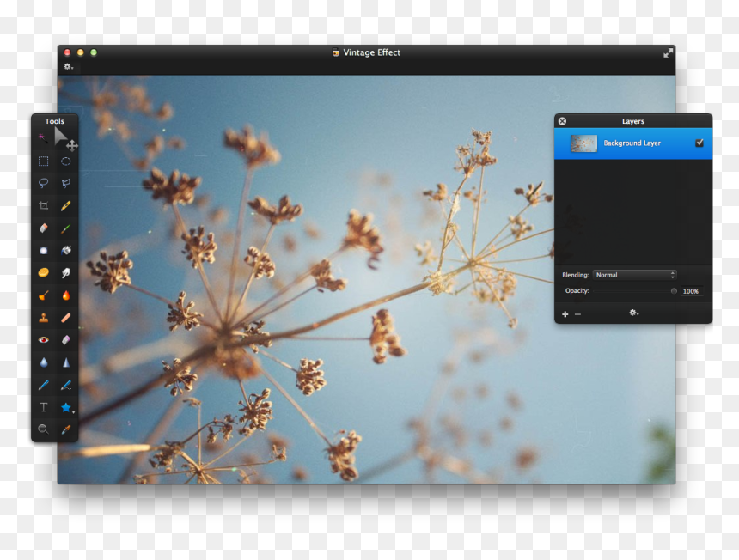Image resolution: width=739 pixels, height=560 pixels.
Task: Click the Vintage Effect document title icon
Action: (336, 52)
